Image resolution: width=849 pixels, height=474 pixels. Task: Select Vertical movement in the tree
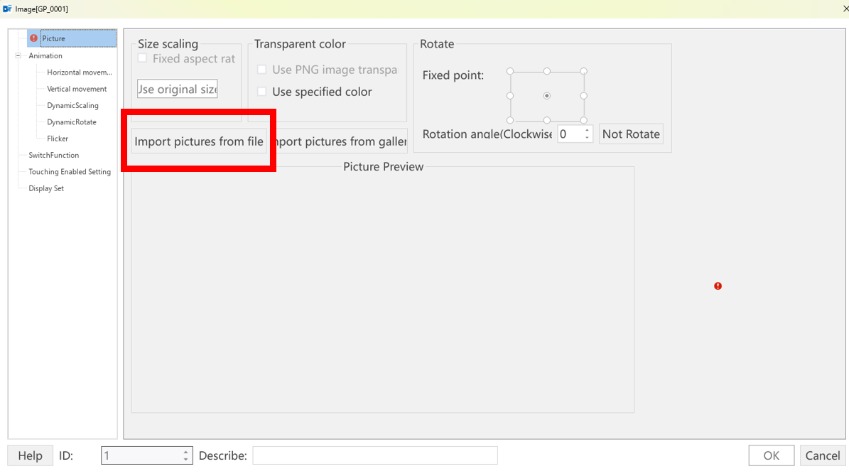point(77,89)
